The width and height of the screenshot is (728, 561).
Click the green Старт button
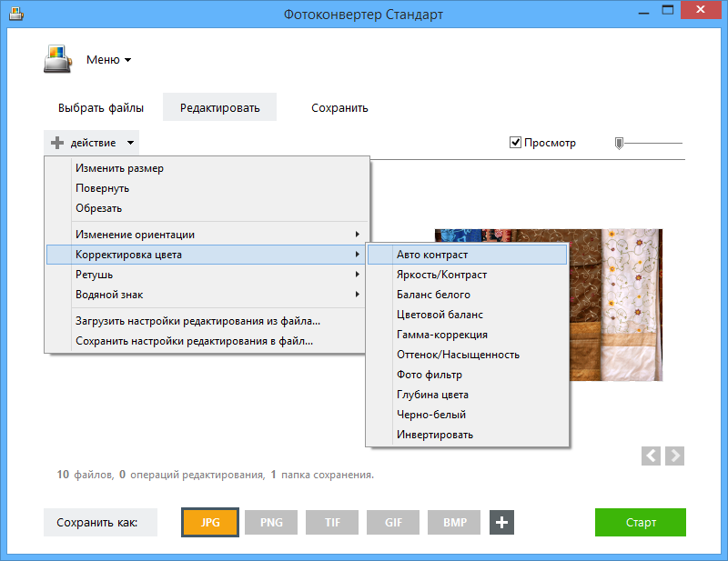(x=641, y=522)
